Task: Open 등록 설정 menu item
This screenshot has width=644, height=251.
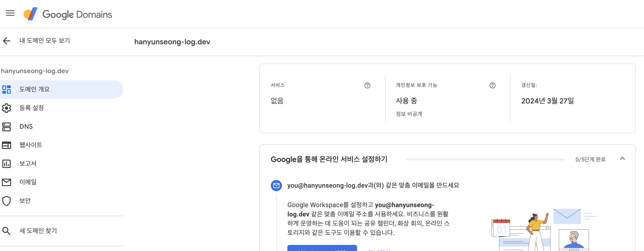Action: coord(61,108)
